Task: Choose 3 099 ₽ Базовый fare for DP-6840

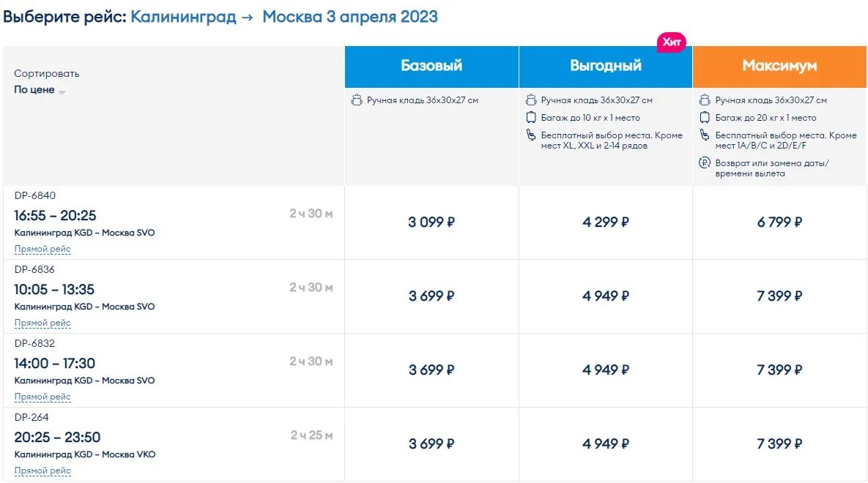Action: pyautogui.click(x=431, y=222)
